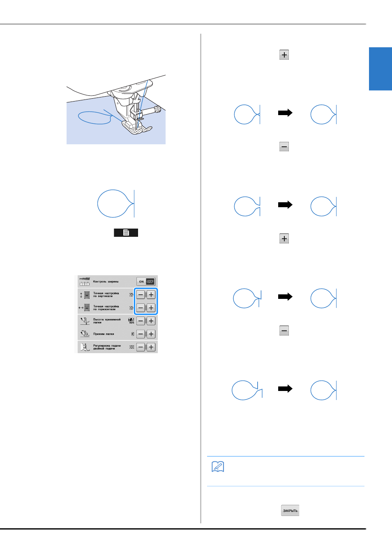The width and height of the screenshot is (392, 555).
Task: Click the dual feed adjustment icon
Action: tap(85, 347)
